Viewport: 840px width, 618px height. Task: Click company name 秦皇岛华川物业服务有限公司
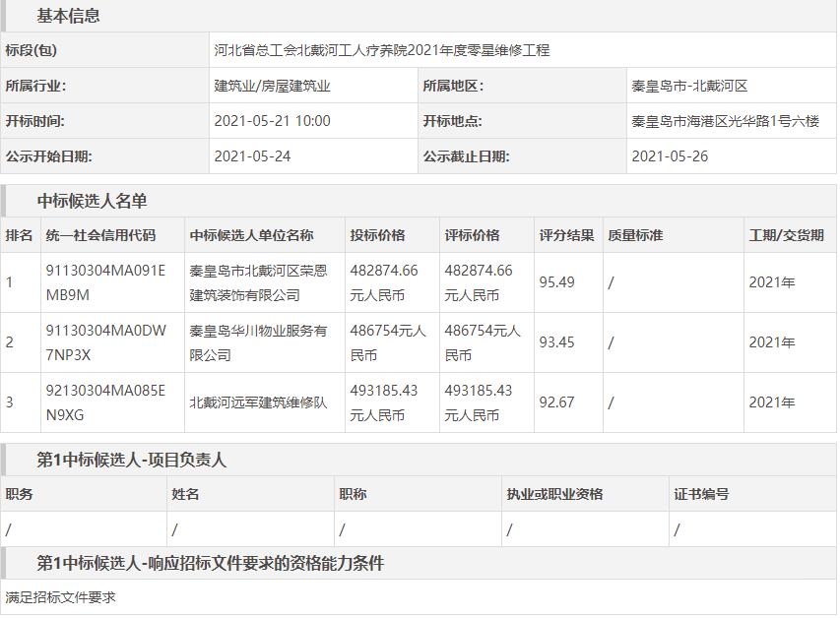tap(258, 342)
